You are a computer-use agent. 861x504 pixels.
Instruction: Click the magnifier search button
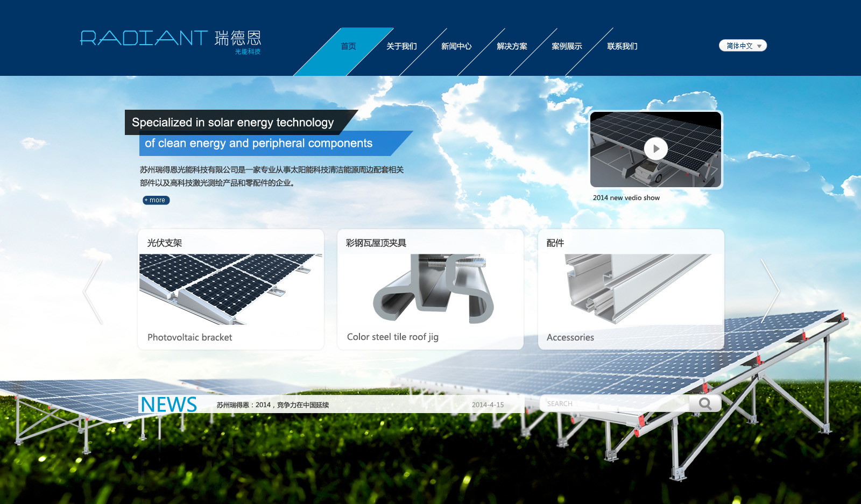[x=705, y=404]
